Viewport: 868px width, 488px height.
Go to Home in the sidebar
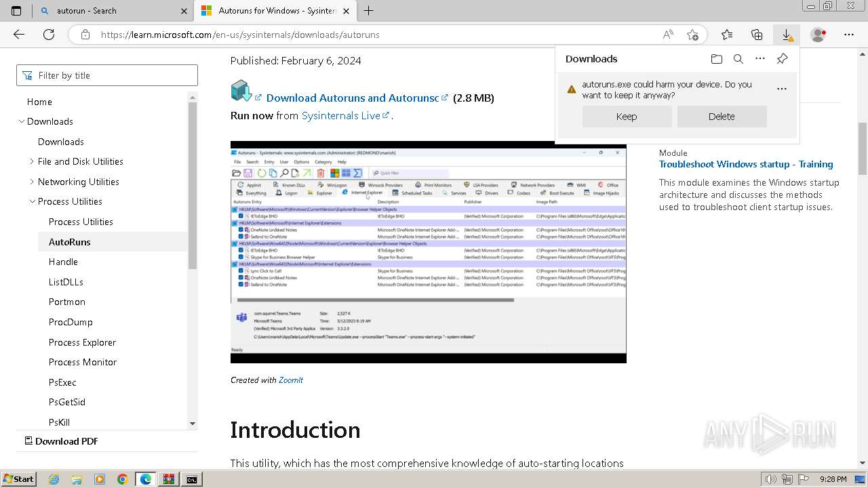[39, 102]
